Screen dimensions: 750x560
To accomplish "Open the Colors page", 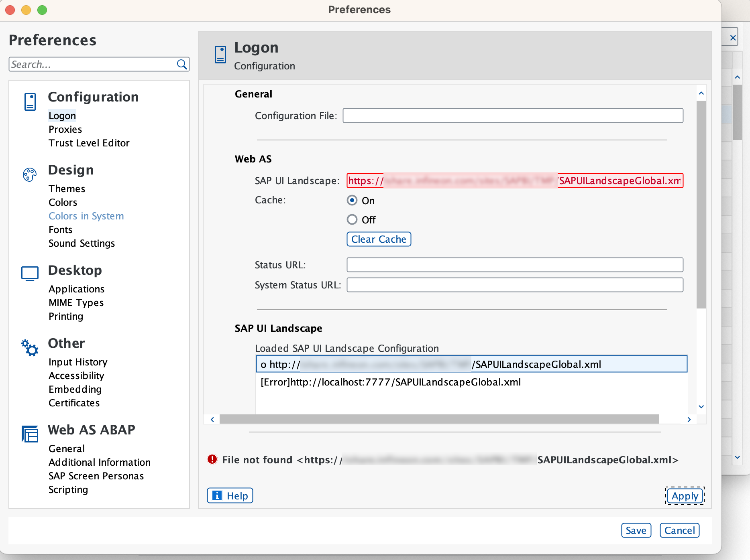I will point(63,203).
